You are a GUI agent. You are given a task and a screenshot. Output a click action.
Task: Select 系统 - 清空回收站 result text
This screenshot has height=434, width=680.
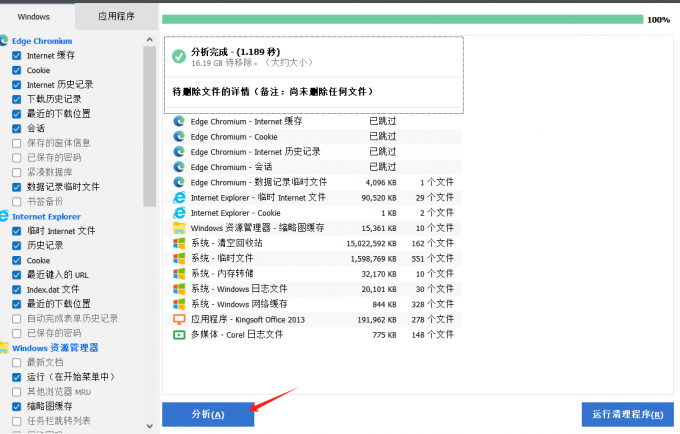click(226, 243)
